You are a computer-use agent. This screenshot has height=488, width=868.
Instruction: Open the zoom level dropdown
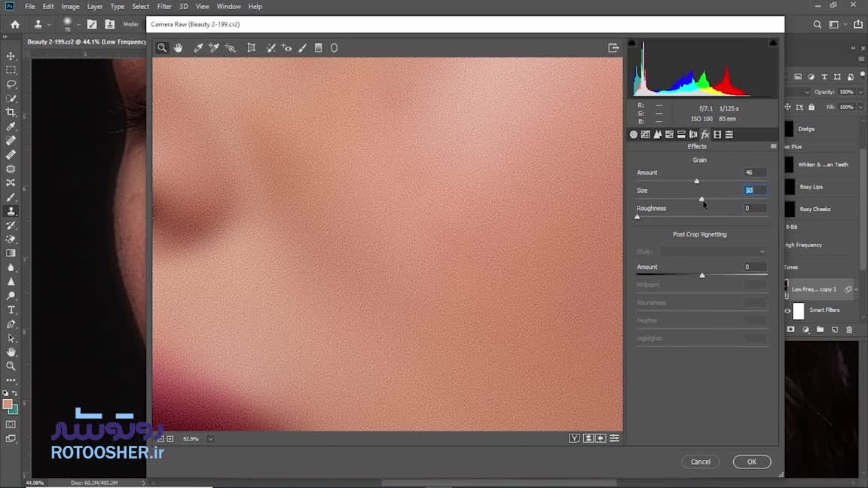click(210, 439)
